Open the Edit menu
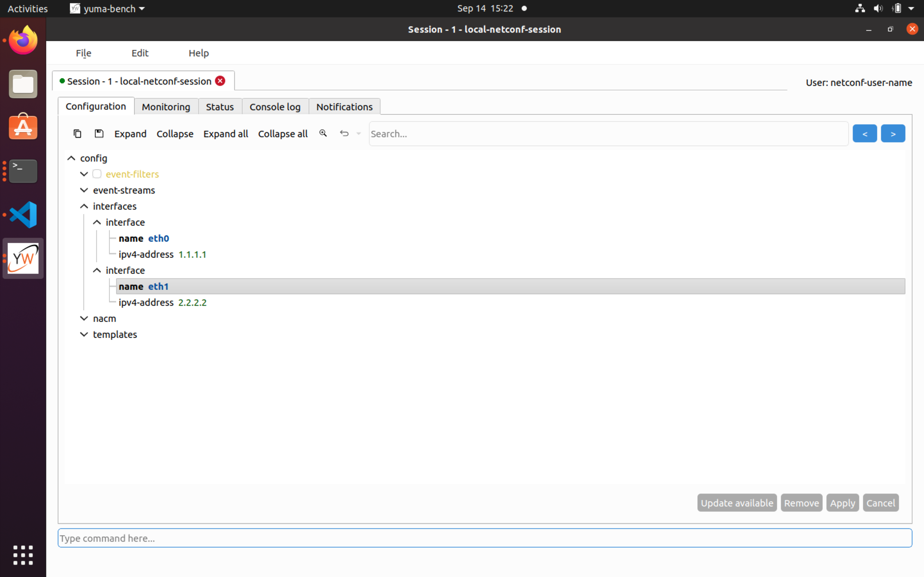The width and height of the screenshot is (924, 577). coord(140,53)
